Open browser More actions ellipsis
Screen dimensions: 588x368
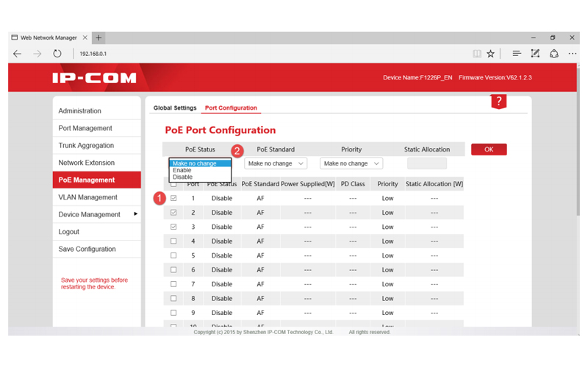573,54
